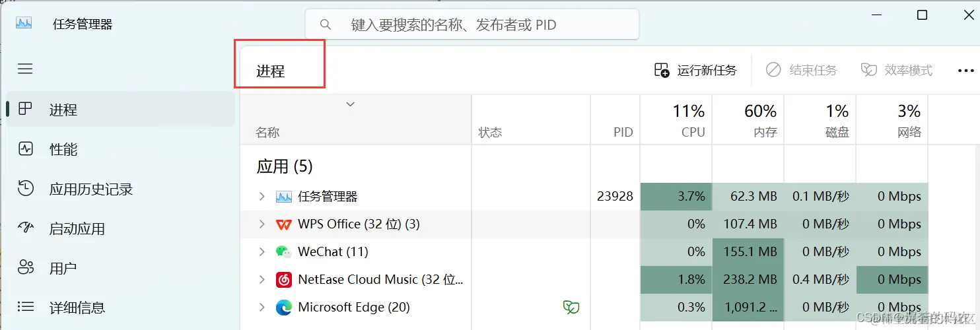The height and width of the screenshot is (330, 980).
Task: Click PID value 23928
Action: point(615,196)
